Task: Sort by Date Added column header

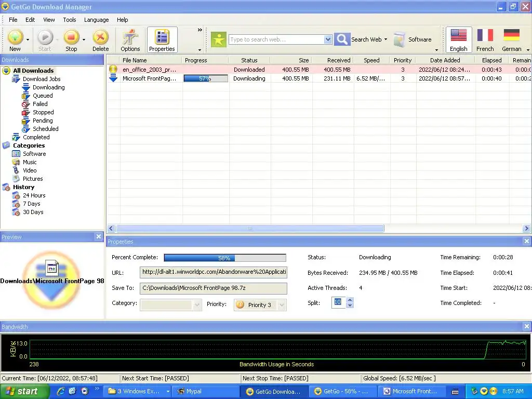Action: [445, 60]
